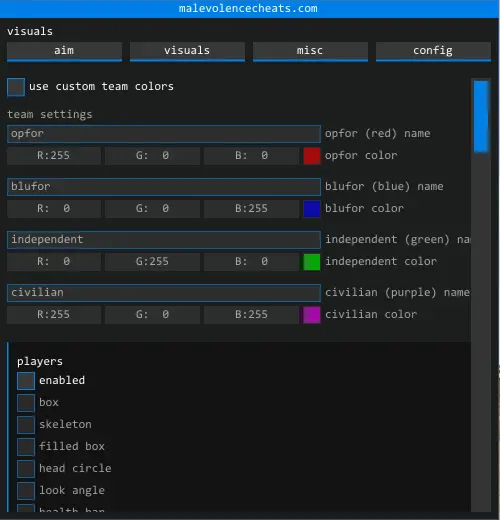500x520 pixels.
Task: Click the civilian name input field
Action: coord(164,293)
